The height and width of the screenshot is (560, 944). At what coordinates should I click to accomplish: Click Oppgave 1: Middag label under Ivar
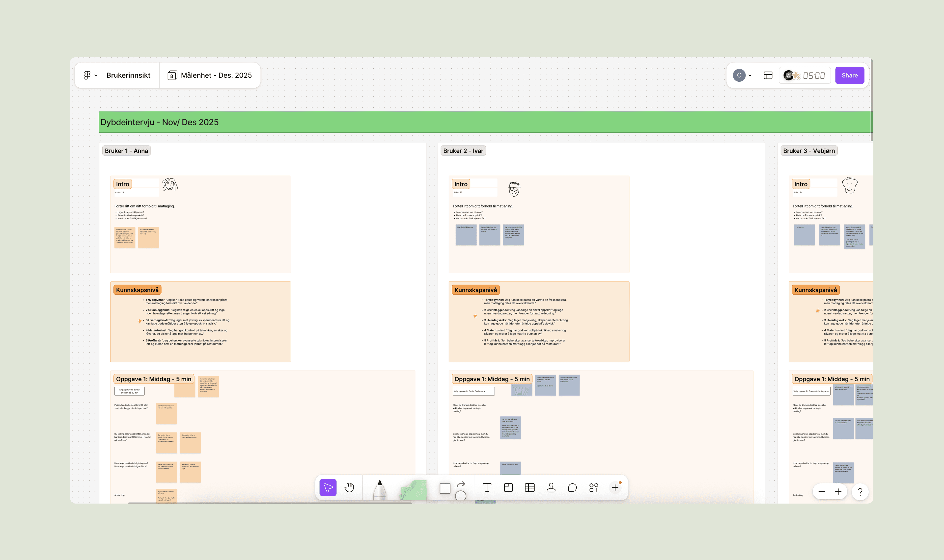492,379
